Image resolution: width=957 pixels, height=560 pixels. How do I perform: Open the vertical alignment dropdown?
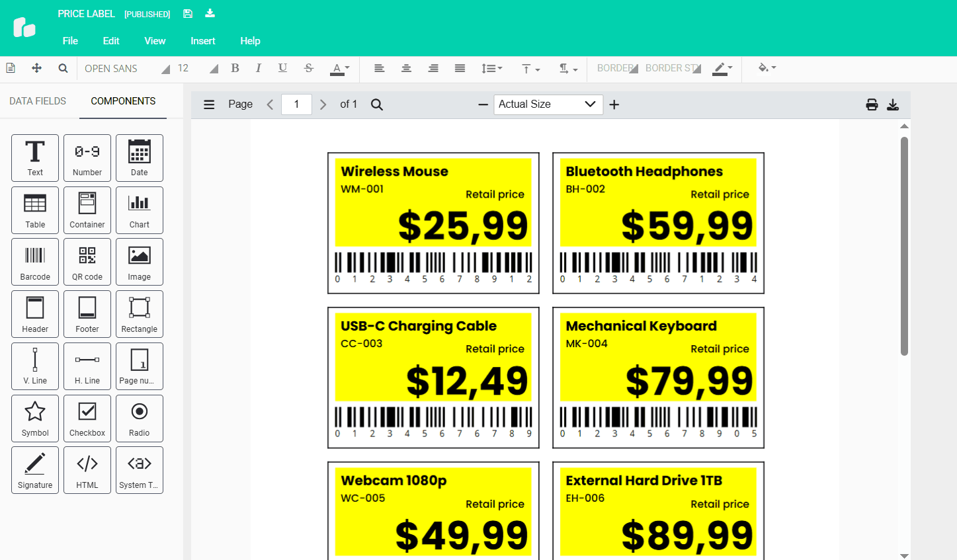(x=530, y=69)
